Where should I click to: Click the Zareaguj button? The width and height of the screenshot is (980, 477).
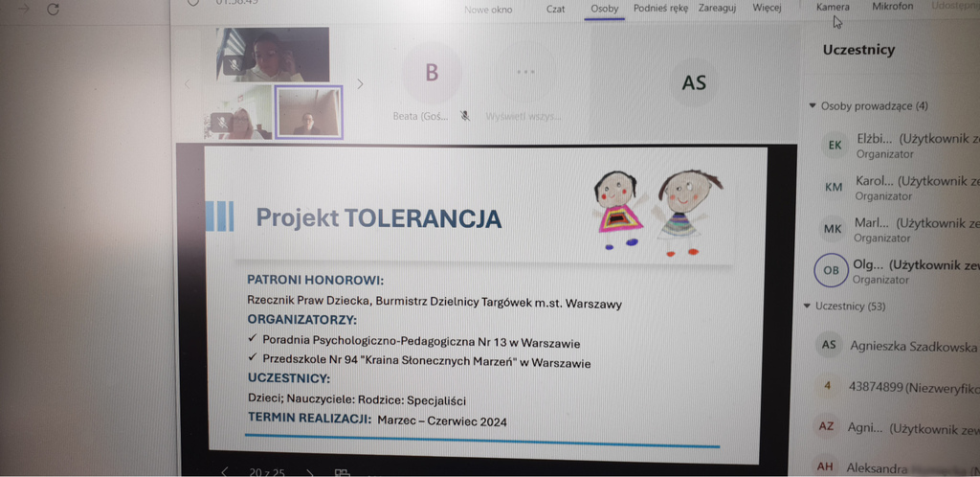[717, 9]
